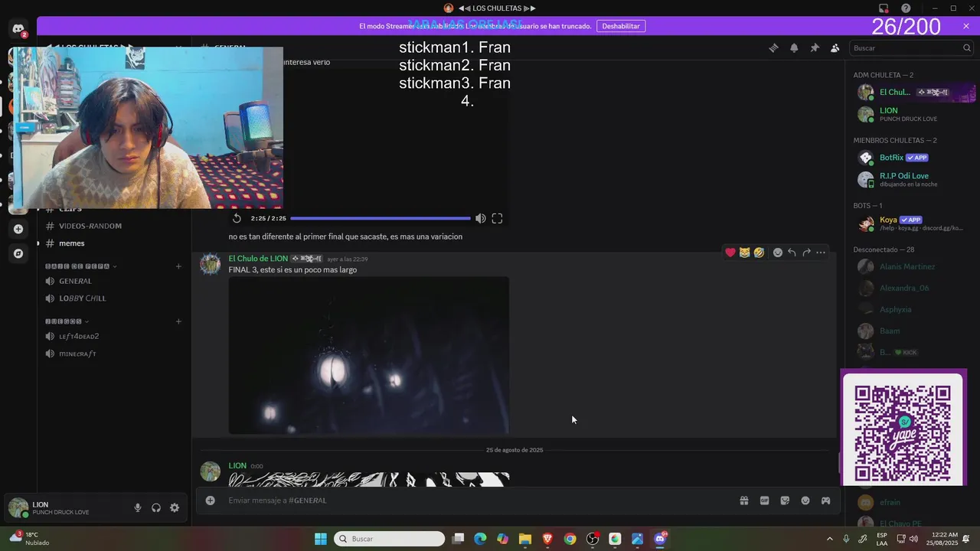Open Baam offline member

(x=914, y=331)
